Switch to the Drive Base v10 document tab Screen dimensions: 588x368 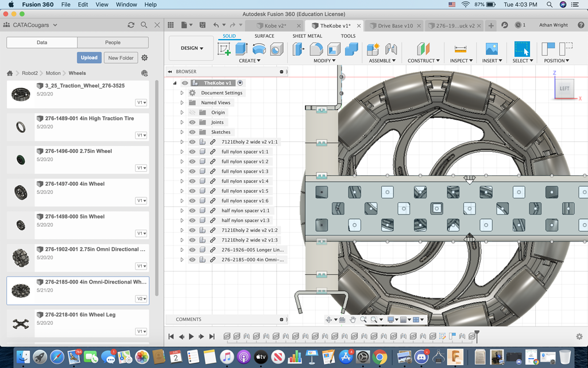(x=395, y=26)
